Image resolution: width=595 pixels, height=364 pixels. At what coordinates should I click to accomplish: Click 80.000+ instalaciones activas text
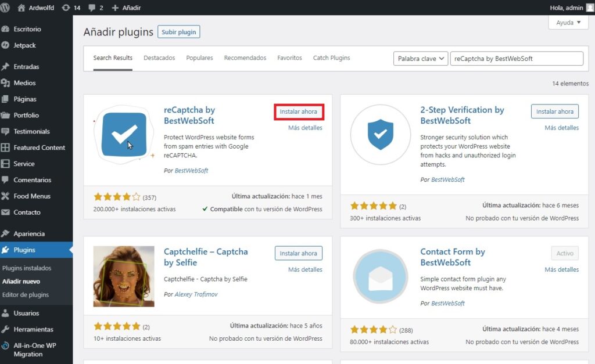pos(389,342)
